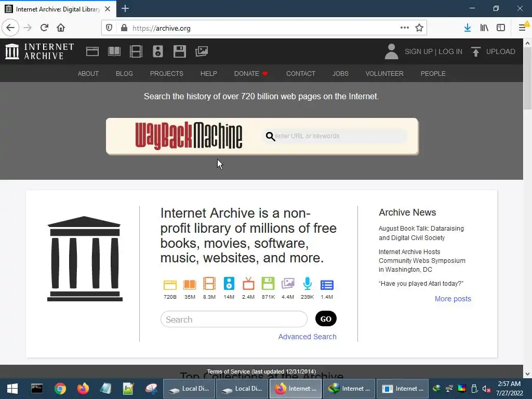
Task: Click the Upload arrow icon
Action: click(x=476, y=51)
